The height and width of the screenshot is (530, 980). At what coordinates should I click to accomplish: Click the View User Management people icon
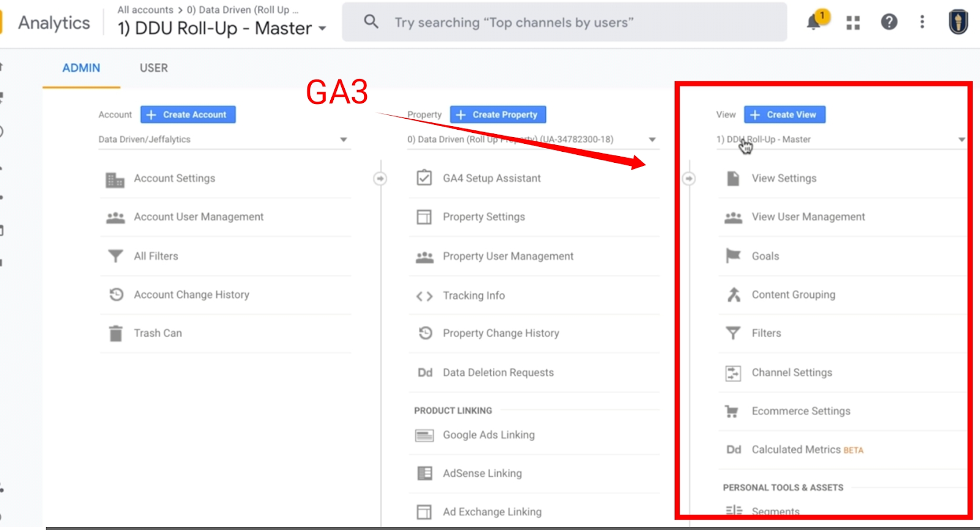pos(733,217)
